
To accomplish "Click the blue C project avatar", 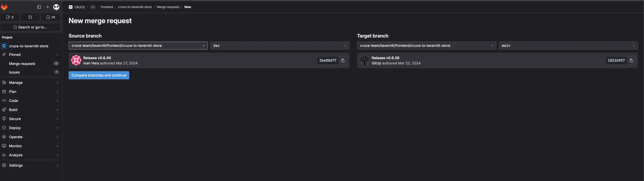I will click(x=4, y=46).
